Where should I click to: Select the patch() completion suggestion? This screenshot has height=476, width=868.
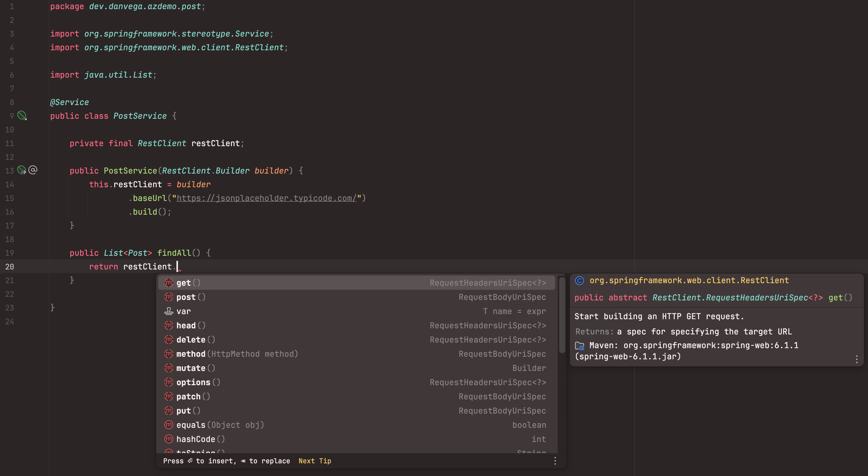[356, 396]
